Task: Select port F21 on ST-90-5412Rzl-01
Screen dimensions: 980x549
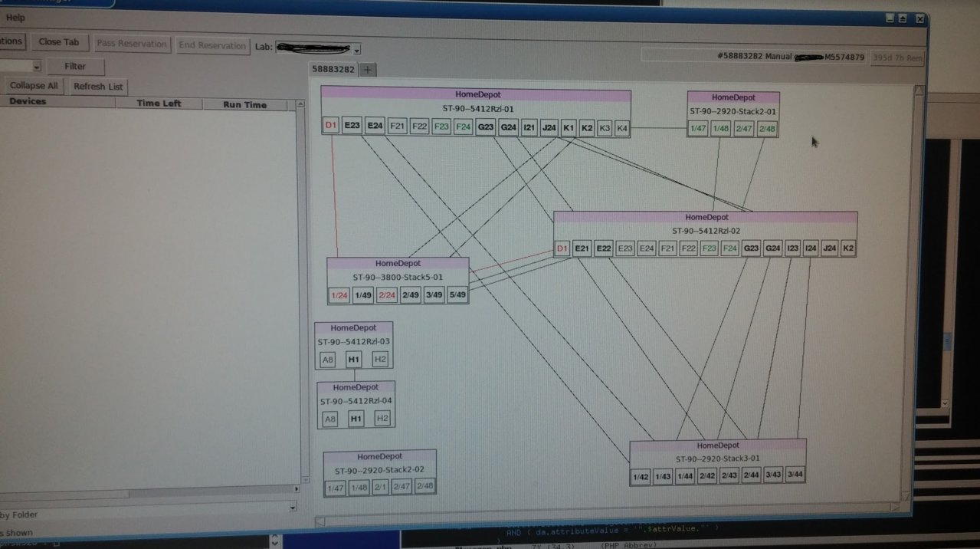Action: point(397,126)
